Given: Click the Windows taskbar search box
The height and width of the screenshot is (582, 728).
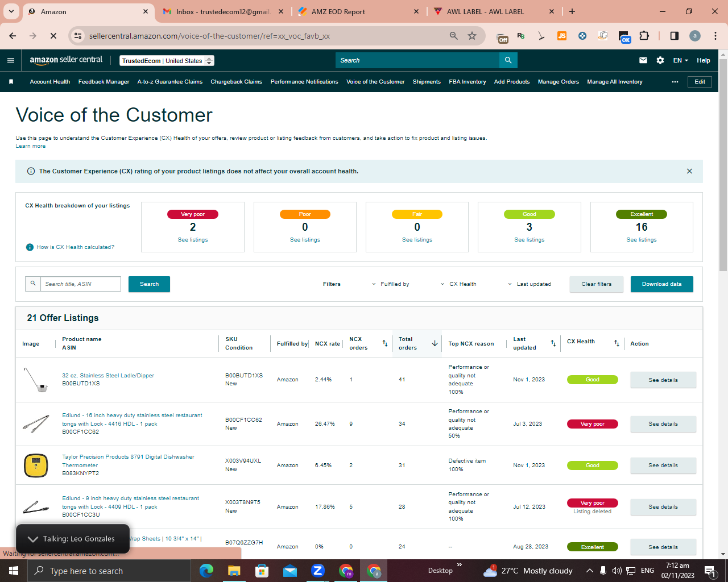Looking at the screenshot, I should point(109,571).
